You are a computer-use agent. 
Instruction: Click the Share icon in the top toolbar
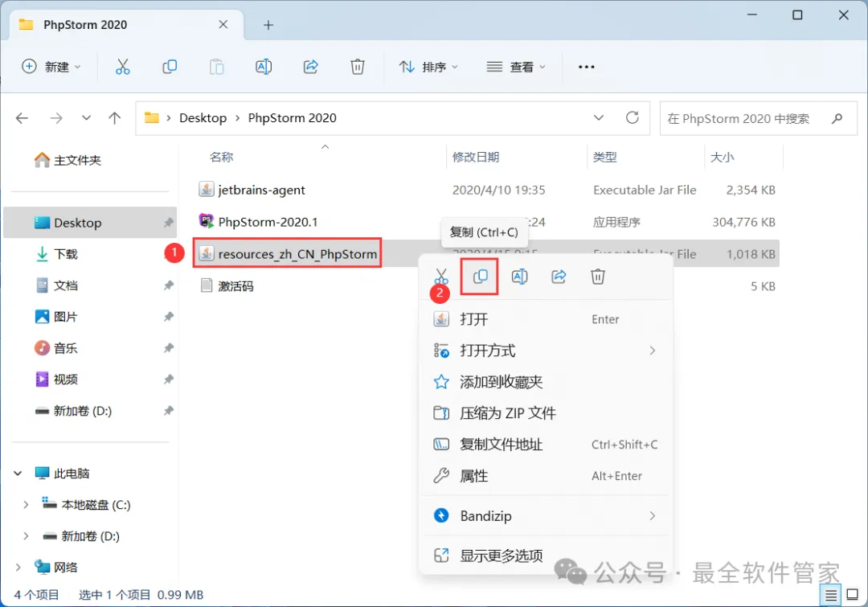pos(310,67)
